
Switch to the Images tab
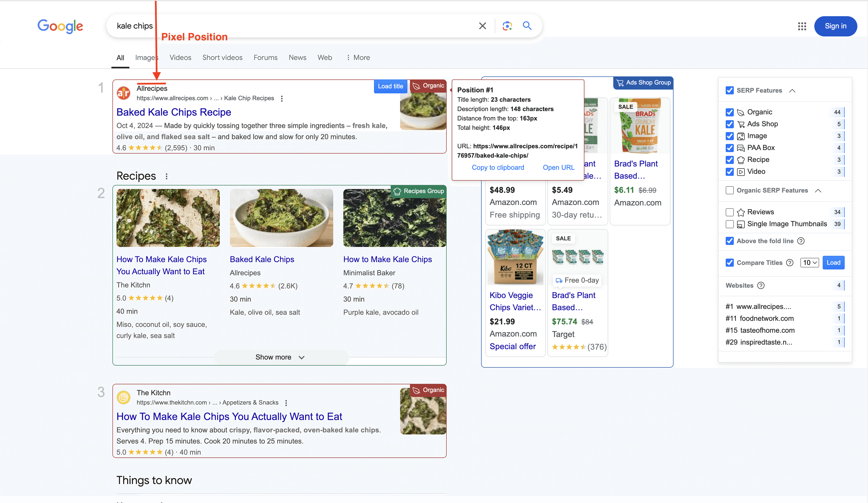point(146,57)
